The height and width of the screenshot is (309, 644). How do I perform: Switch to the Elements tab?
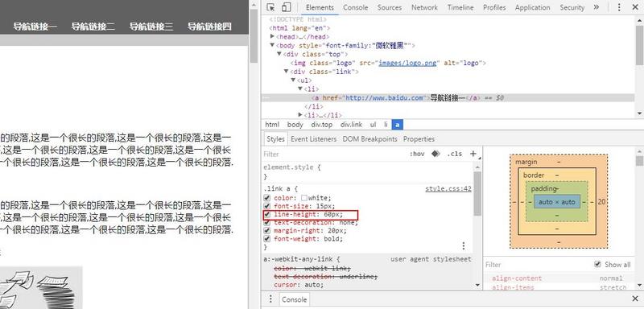pos(320,7)
